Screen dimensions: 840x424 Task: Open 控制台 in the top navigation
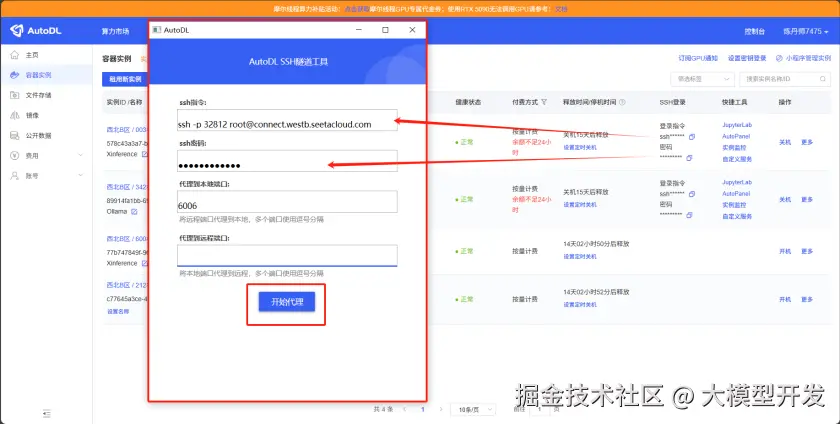pos(754,32)
